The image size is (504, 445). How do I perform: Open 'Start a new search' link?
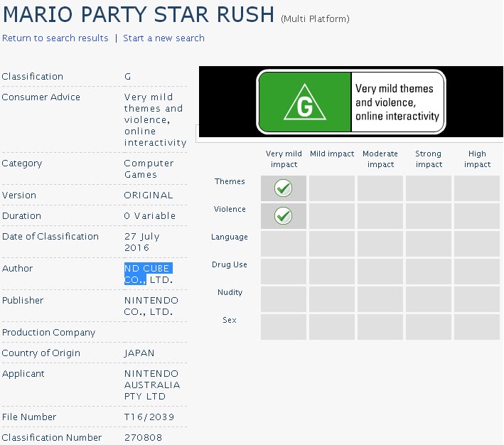pos(163,38)
